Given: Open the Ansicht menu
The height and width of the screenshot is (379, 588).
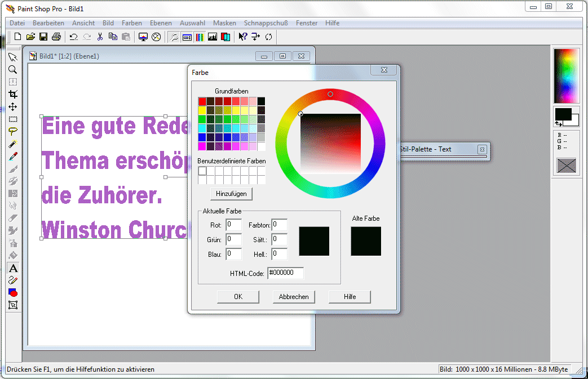Looking at the screenshot, I should click(x=83, y=23).
